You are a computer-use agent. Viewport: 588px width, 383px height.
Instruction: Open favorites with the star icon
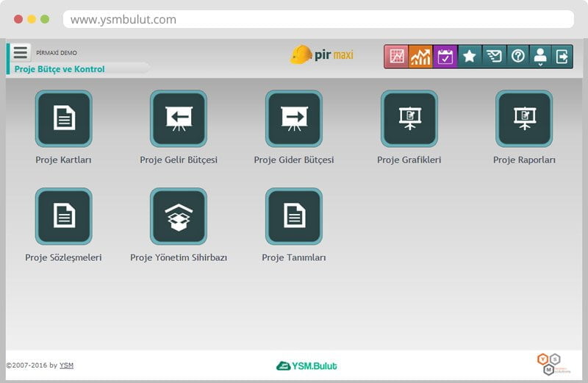coord(469,57)
